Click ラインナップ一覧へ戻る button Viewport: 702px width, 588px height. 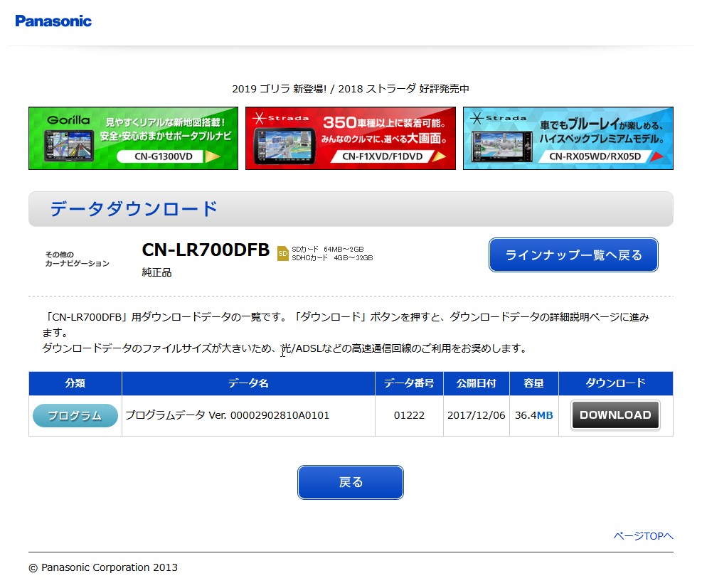click(573, 255)
